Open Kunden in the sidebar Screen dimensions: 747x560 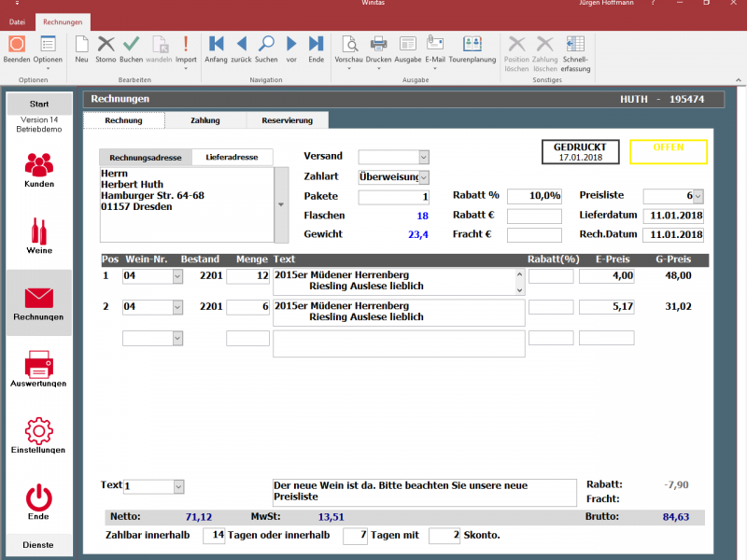coord(38,171)
